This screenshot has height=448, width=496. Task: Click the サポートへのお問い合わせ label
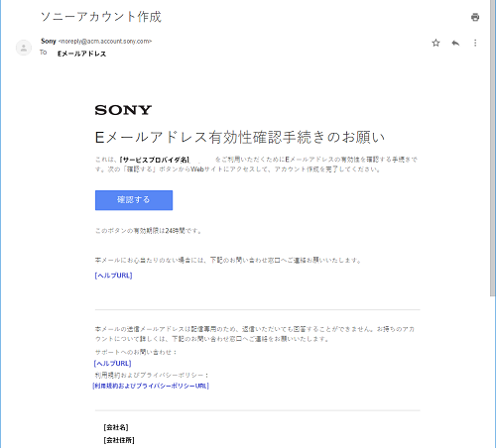(x=136, y=352)
